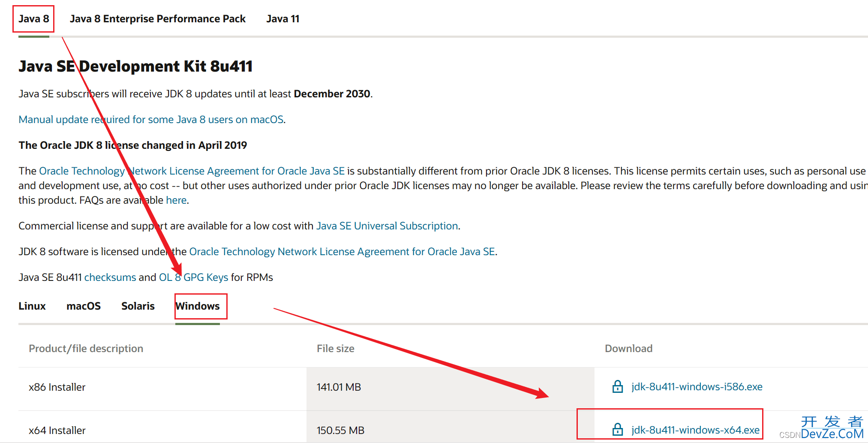Select the Solaris platform tab
The width and height of the screenshot is (868, 443).
coord(138,306)
